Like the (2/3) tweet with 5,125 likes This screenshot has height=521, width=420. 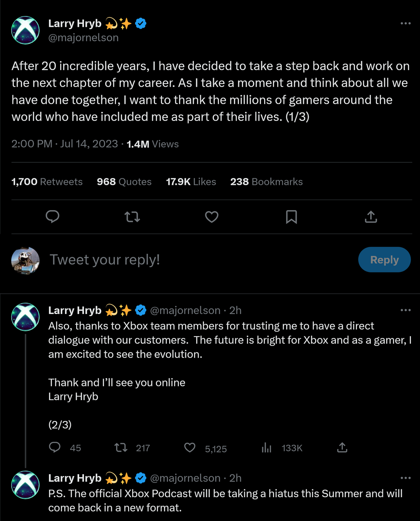[190, 448]
